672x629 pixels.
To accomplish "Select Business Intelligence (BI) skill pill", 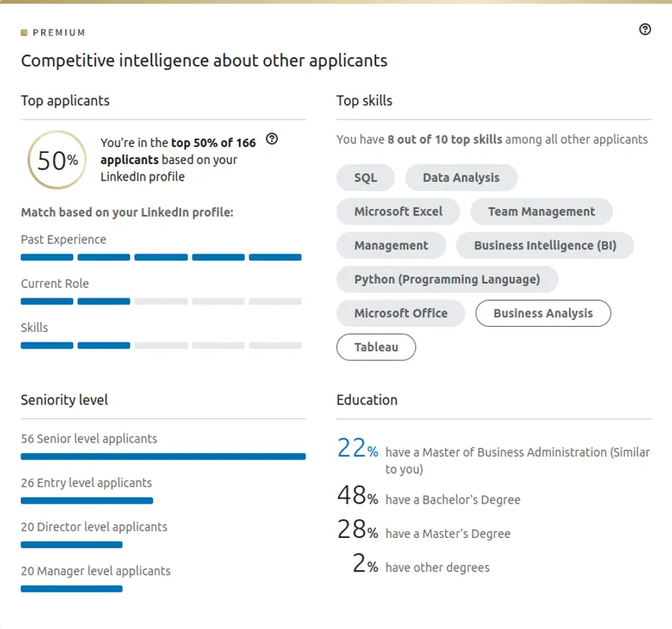I will tap(546, 245).
